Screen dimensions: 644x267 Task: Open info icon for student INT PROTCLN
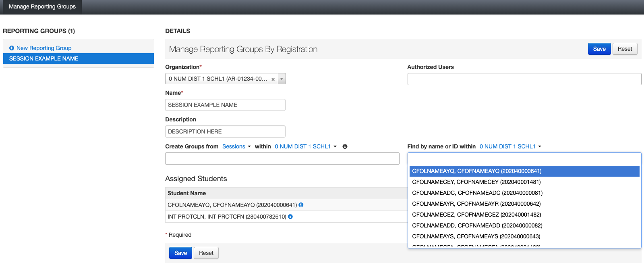point(290,217)
